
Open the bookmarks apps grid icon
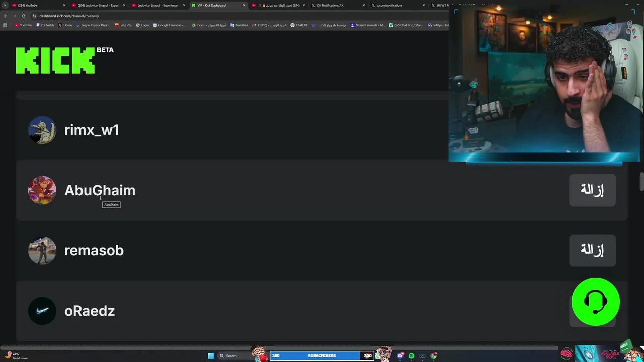(5, 25)
